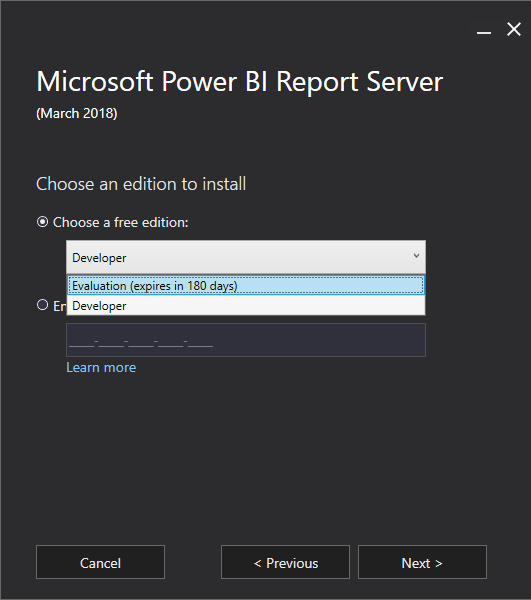The image size is (531, 600).
Task: Choose Developer option in dropdown list
Action: [x=246, y=305]
